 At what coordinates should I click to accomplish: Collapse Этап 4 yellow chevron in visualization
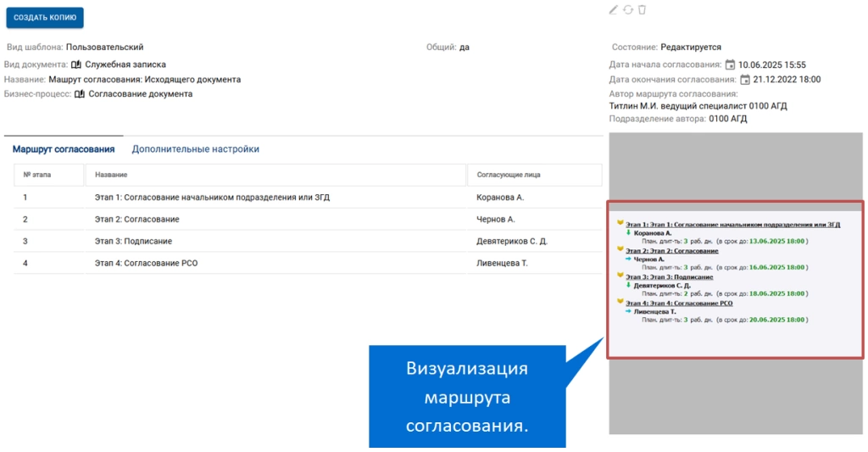[620, 302]
